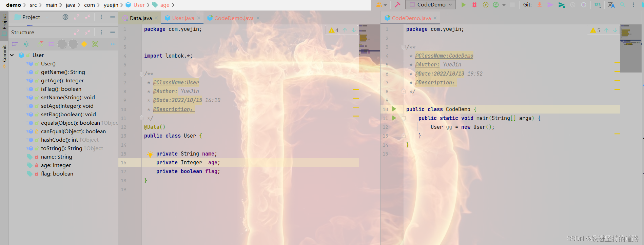Click the Structure toolbar more ellipsis icon
This screenshot has height=245, width=644.
(x=113, y=44)
